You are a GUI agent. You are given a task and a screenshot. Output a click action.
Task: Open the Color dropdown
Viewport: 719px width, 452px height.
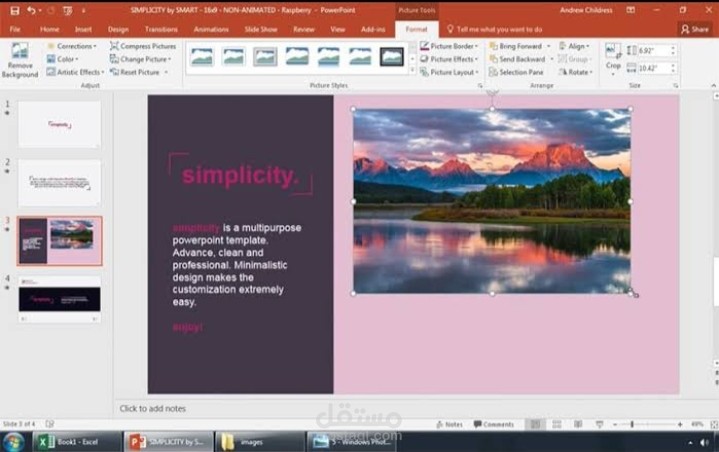pos(63,59)
